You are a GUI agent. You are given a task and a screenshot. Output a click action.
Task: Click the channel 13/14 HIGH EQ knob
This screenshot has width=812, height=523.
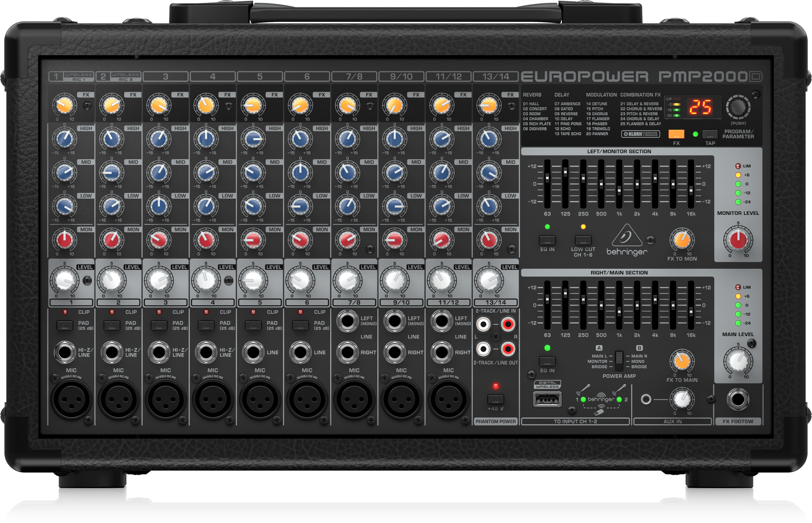pos(489,139)
